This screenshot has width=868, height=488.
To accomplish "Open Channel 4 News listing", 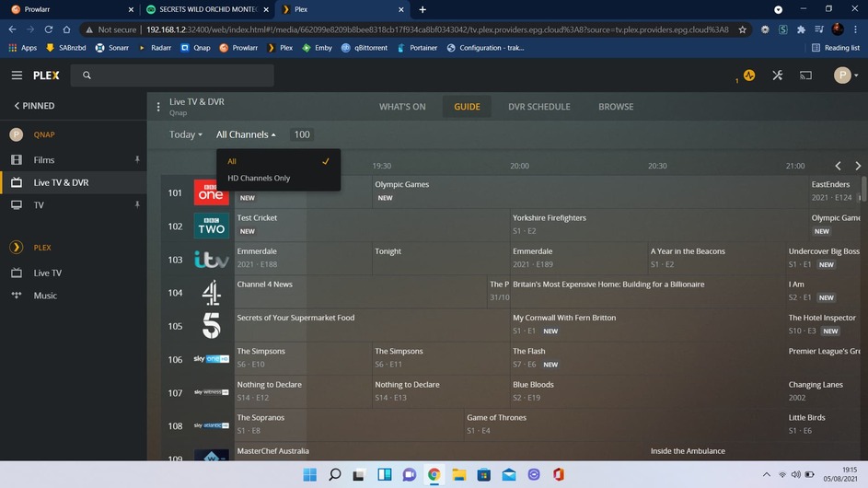I will [361, 291].
